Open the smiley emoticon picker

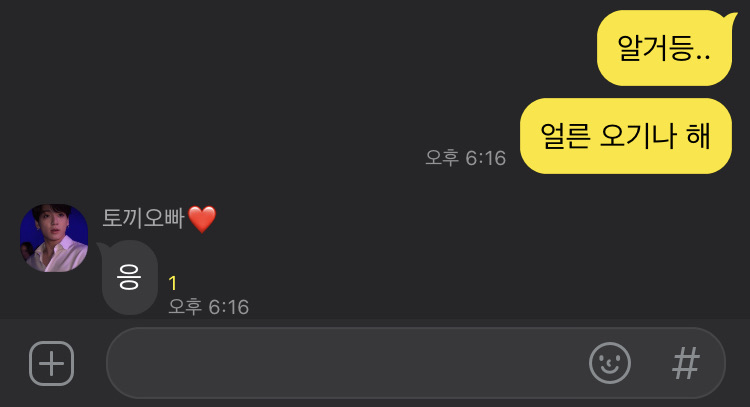(610, 363)
